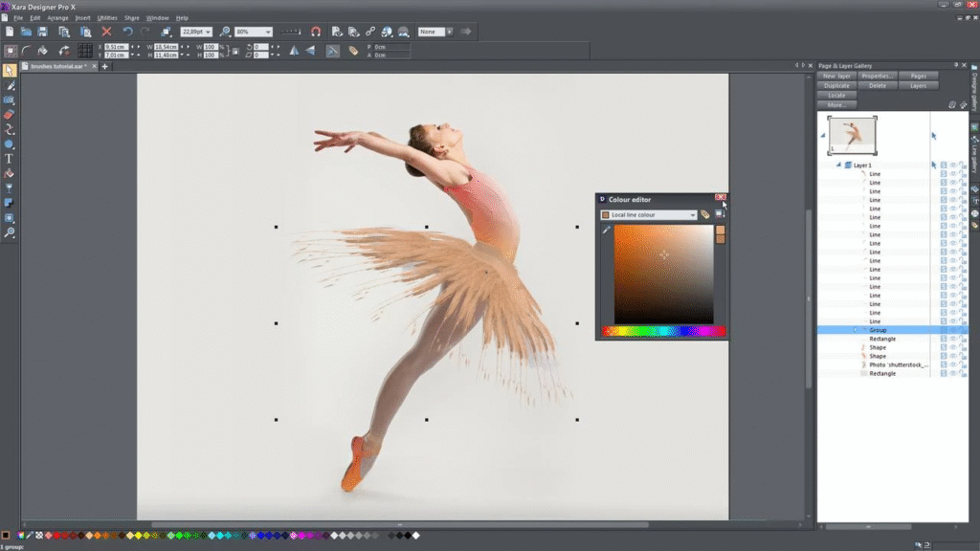
Task: Open the Utilities menu
Action: point(107,18)
